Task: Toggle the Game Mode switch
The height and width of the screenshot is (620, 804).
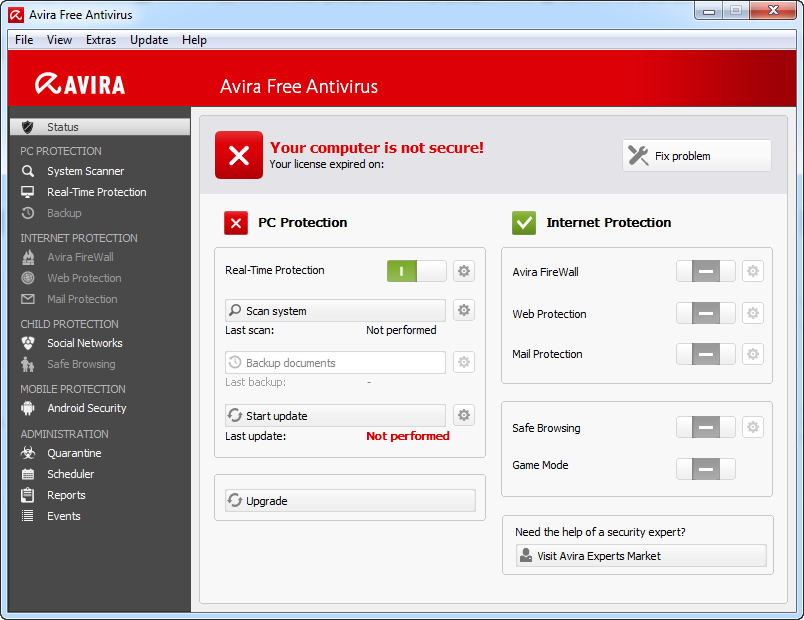Action: click(x=706, y=469)
